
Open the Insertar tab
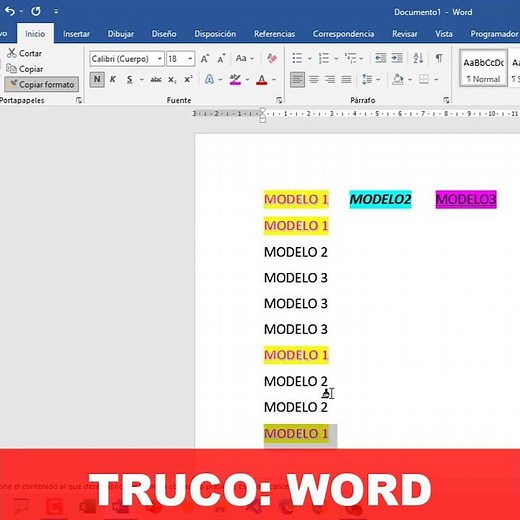tap(76, 34)
